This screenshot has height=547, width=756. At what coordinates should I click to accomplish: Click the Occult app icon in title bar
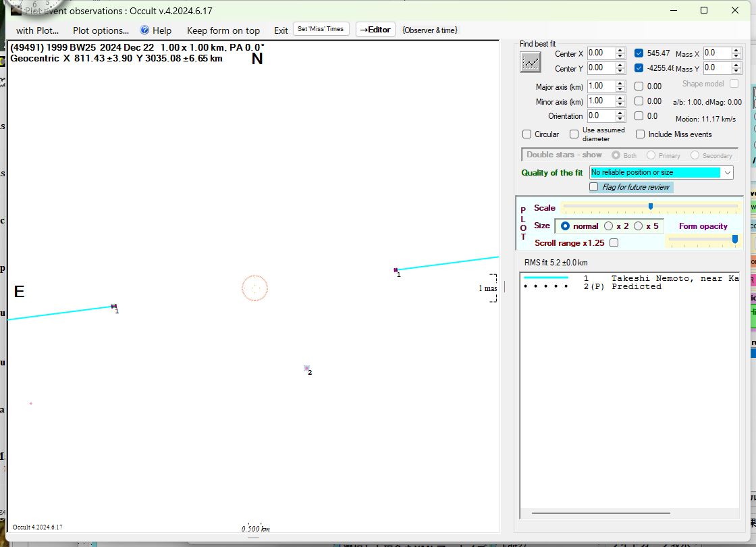pyautogui.click(x=16, y=10)
